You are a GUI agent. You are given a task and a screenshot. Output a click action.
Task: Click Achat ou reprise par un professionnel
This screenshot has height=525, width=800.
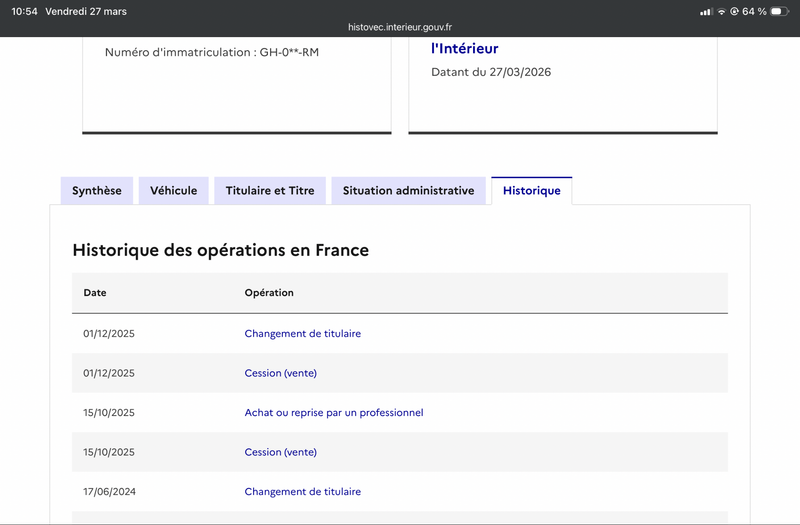(334, 412)
